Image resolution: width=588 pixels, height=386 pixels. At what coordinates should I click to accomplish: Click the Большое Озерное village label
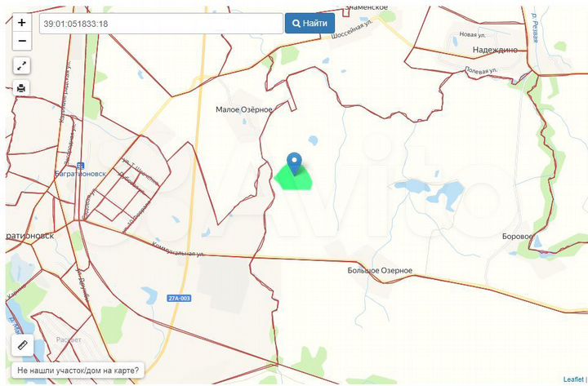(x=380, y=270)
